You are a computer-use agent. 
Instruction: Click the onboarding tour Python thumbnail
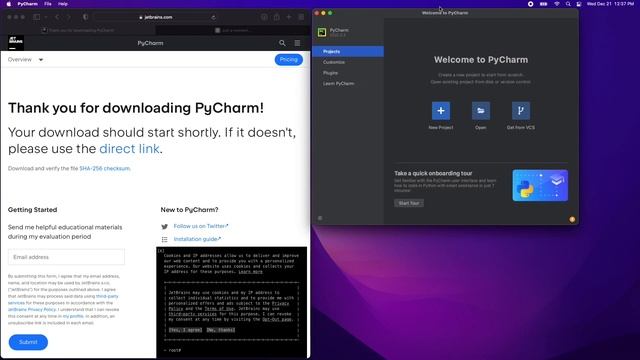pos(540,185)
